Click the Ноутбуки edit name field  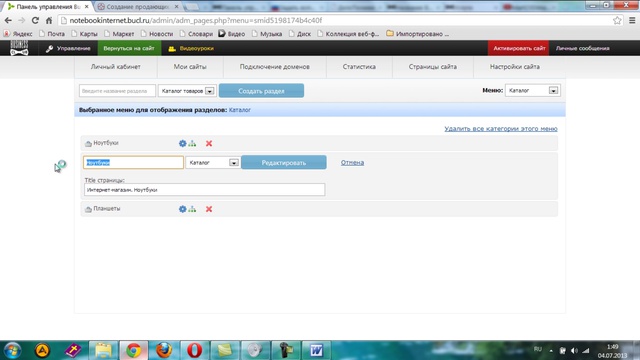coord(133,162)
